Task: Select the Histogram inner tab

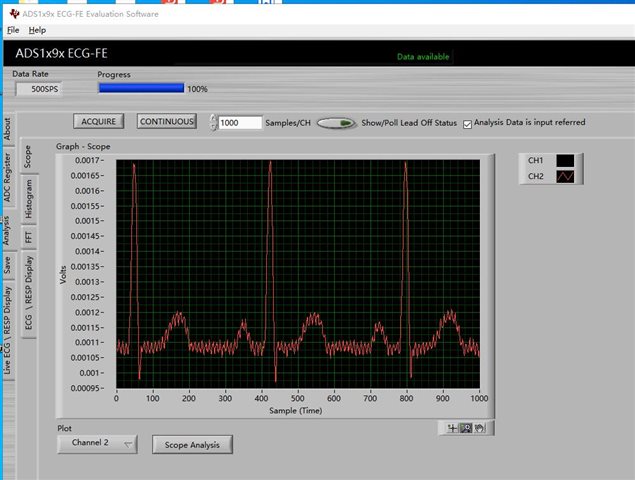Action: click(x=28, y=199)
